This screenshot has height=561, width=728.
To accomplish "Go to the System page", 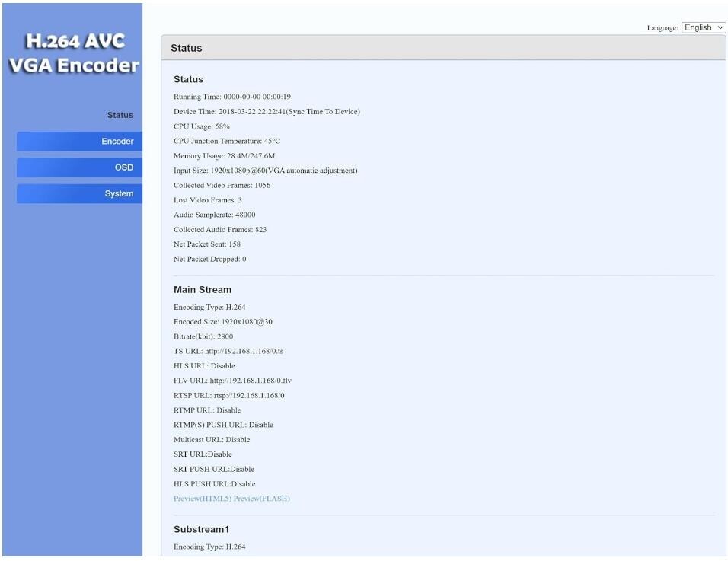I will click(x=79, y=193).
